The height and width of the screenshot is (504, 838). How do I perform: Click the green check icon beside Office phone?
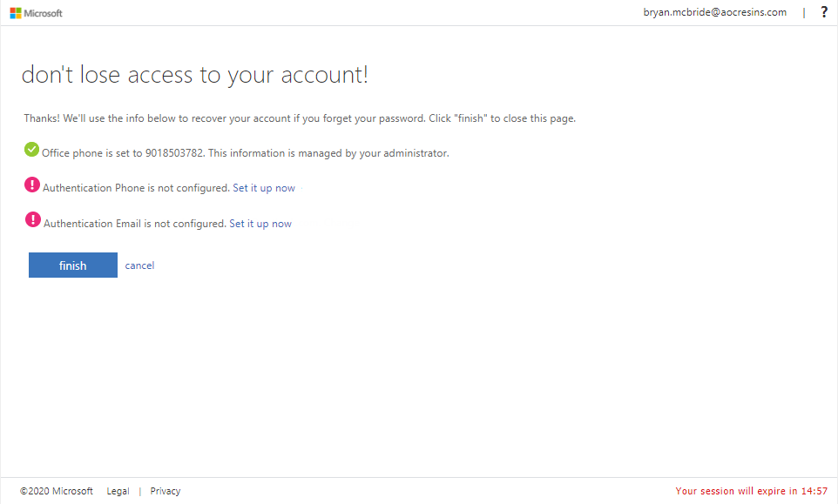click(x=31, y=150)
